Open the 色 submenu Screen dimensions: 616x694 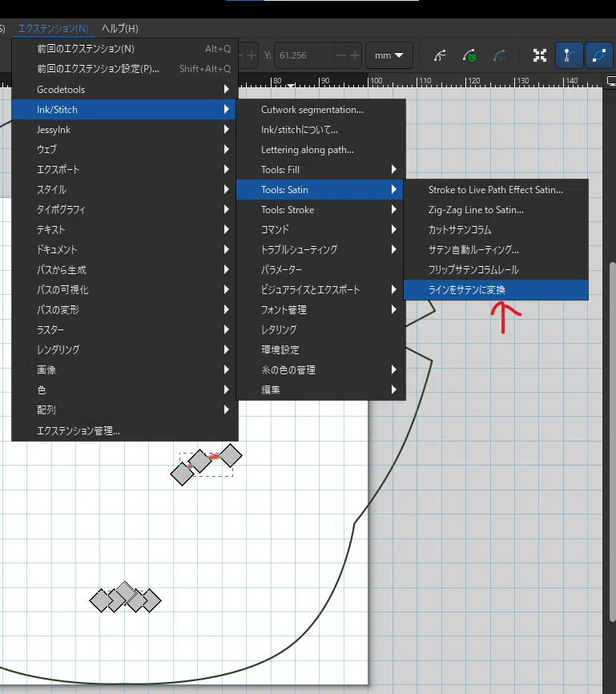(x=125, y=389)
